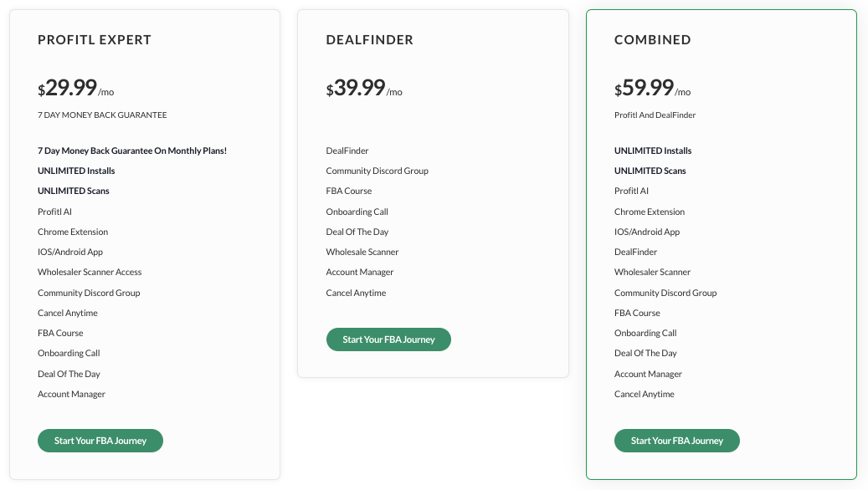Click Start Your FBA Journey under DealFinder

[x=388, y=339]
